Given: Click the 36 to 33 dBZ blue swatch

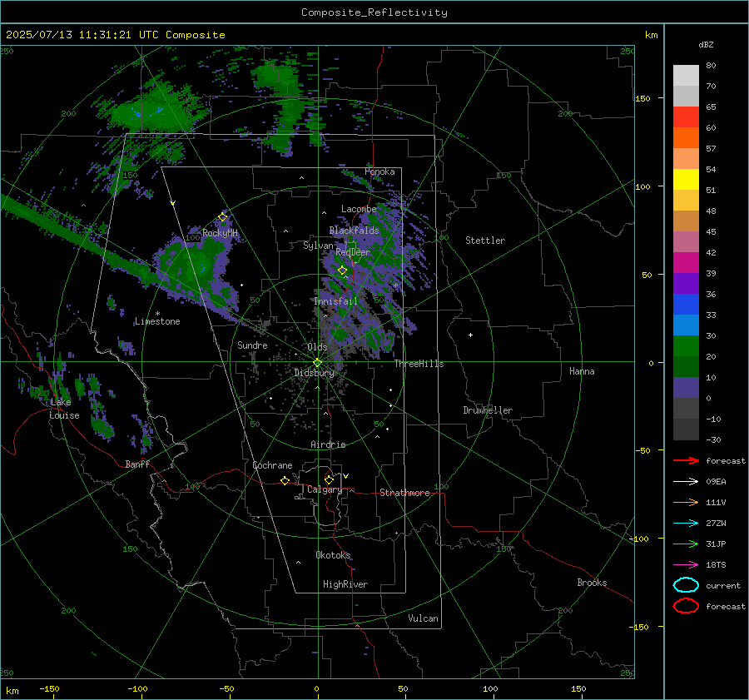Looking at the screenshot, I should tap(686, 305).
